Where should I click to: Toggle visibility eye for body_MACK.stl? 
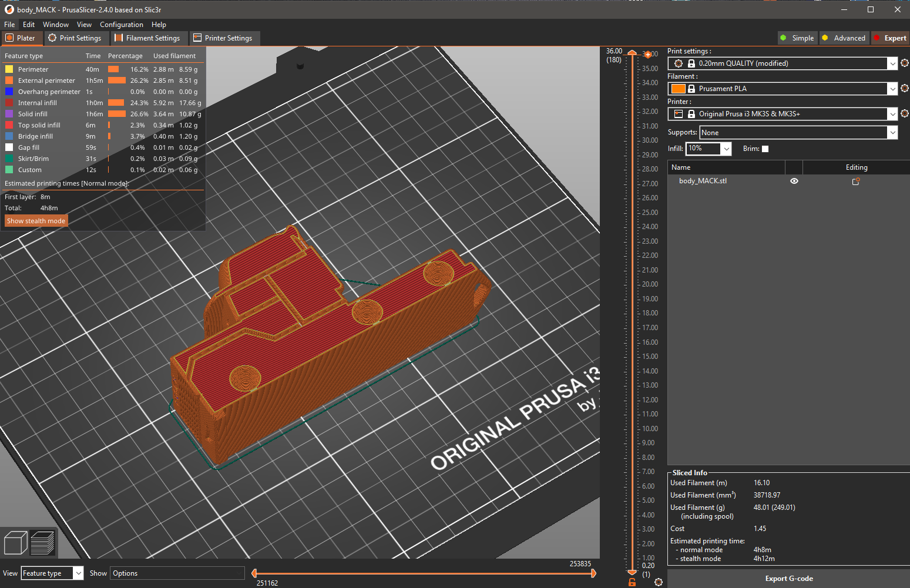pos(794,181)
